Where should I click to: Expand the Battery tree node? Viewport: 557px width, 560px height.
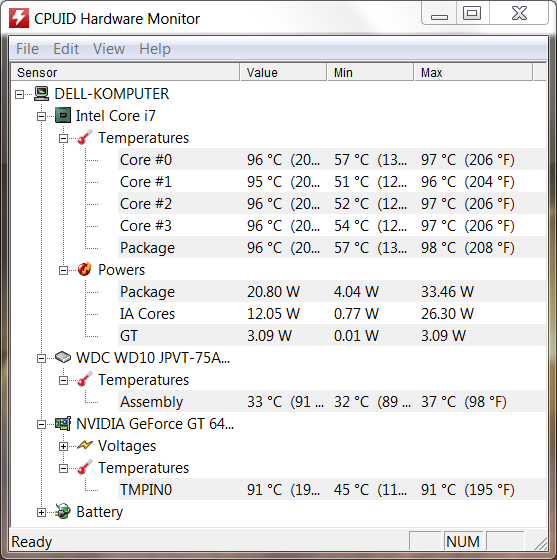click(41, 512)
